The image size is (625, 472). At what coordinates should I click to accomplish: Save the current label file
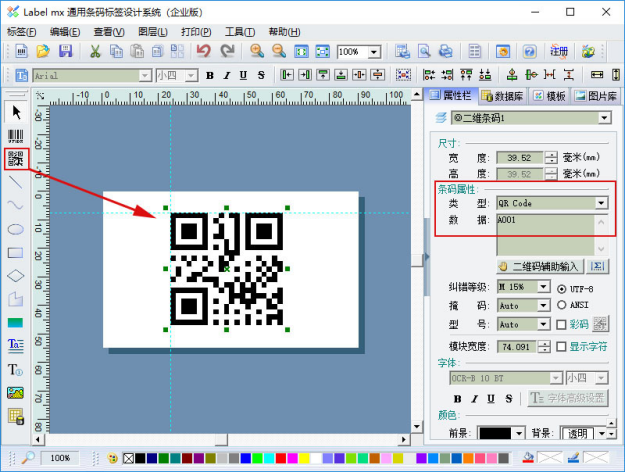coord(65,51)
